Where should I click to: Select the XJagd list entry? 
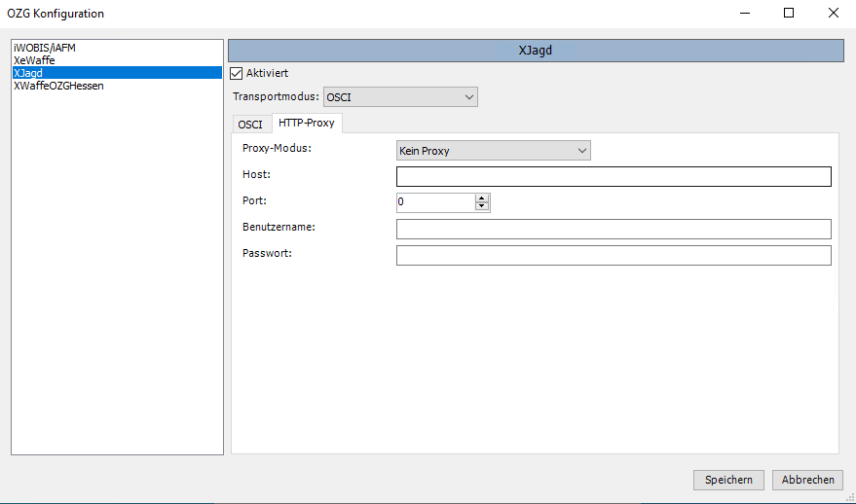[x=28, y=73]
